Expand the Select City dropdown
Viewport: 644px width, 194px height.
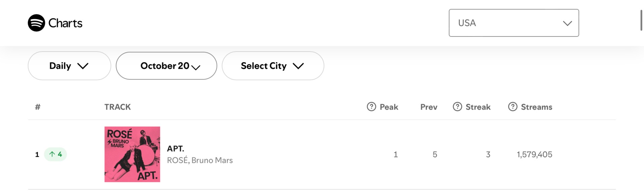(273, 66)
